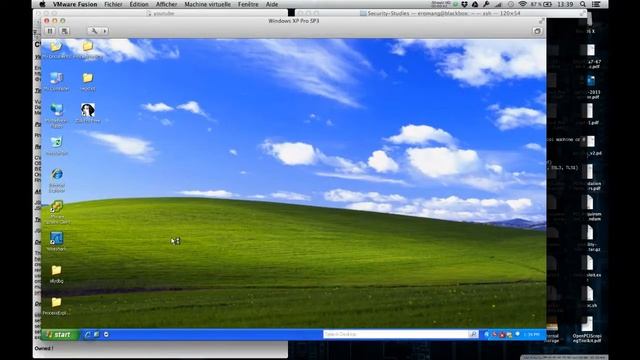Open the Machine virtuelle menu

207,4
